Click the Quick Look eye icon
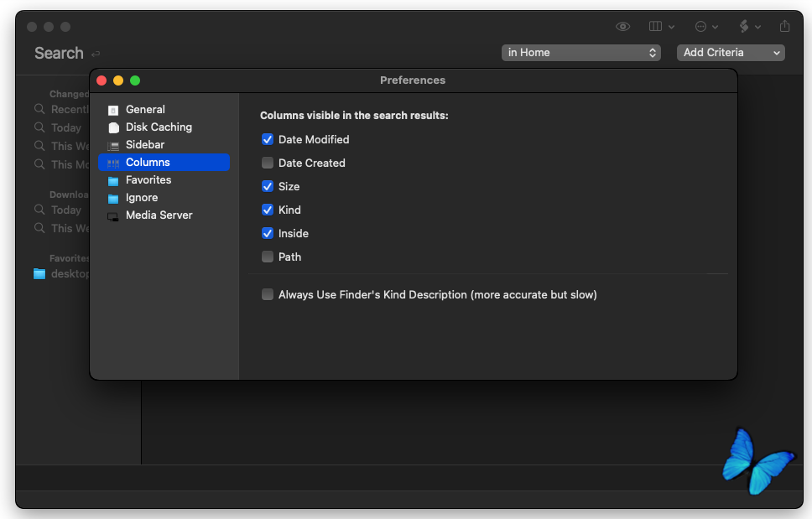 (622, 27)
